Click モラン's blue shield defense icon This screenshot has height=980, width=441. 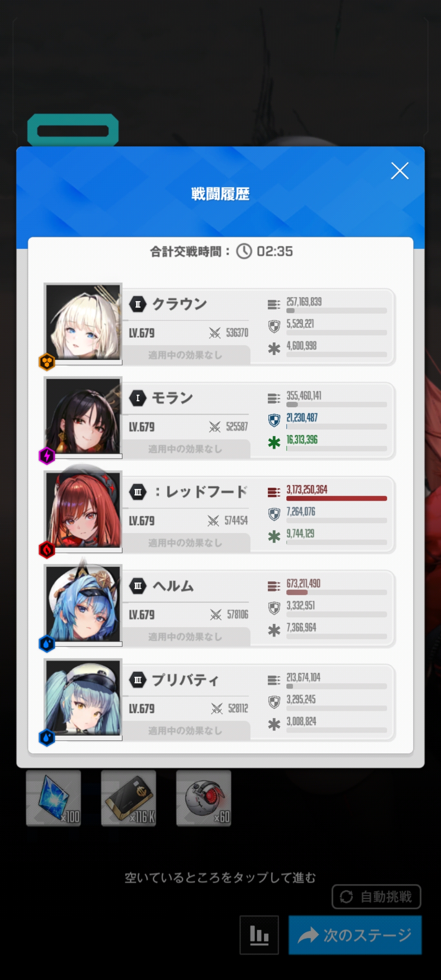(274, 420)
